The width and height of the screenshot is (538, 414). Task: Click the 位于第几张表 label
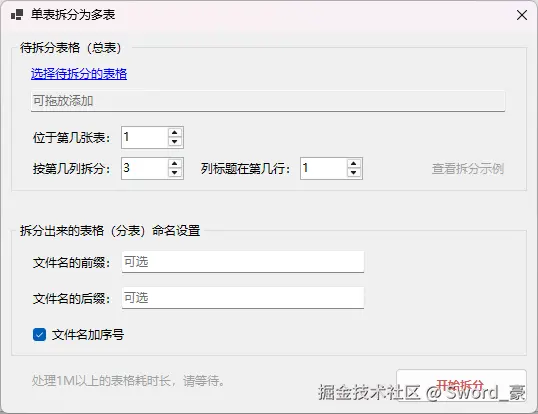pos(71,138)
